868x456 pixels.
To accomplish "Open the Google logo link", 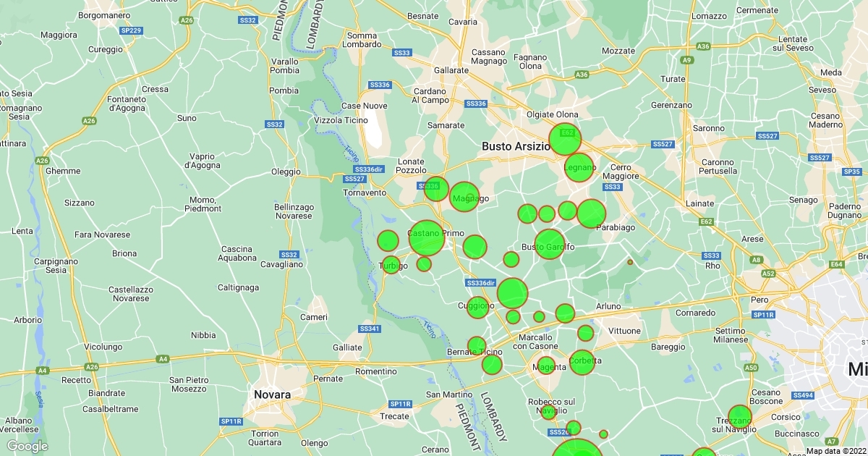I will 27,446.
